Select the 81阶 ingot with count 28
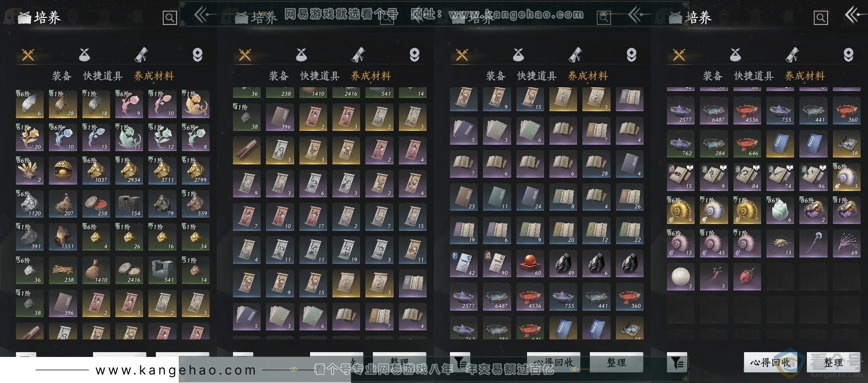Viewport: 868px width, 383px height. click(x=63, y=104)
